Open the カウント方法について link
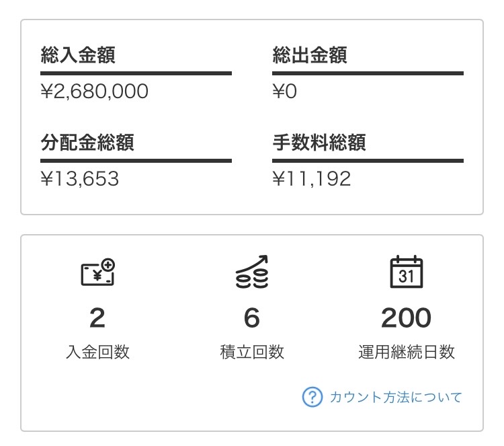This screenshot has width=504, height=446. pos(396,397)
